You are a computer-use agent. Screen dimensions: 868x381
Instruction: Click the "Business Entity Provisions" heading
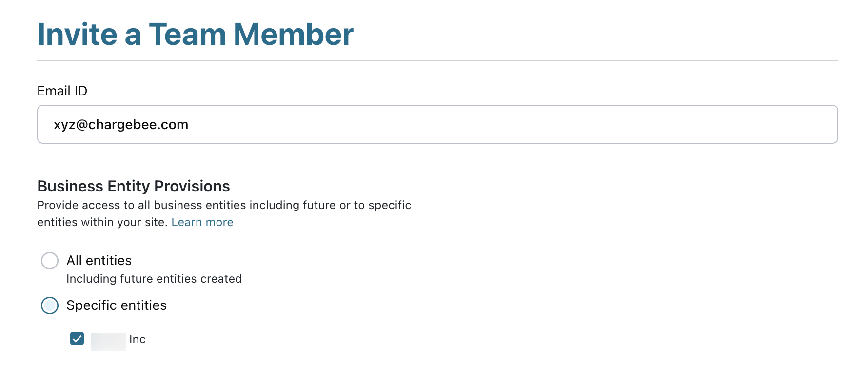(x=133, y=186)
